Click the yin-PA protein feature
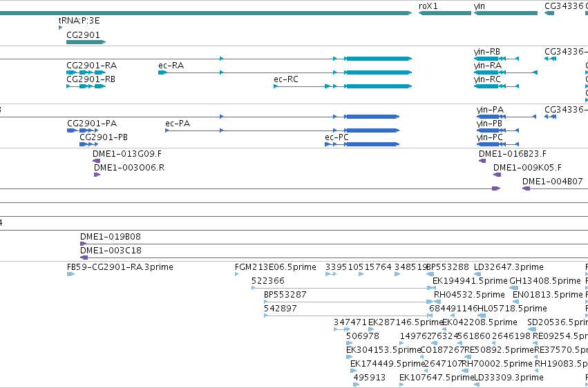The image size is (588, 388). pos(506,117)
